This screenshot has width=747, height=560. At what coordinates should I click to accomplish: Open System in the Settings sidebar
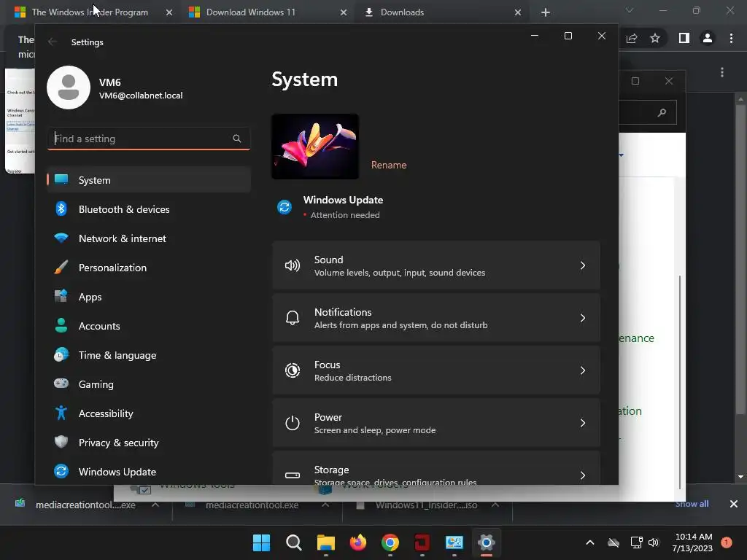click(149, 180)
